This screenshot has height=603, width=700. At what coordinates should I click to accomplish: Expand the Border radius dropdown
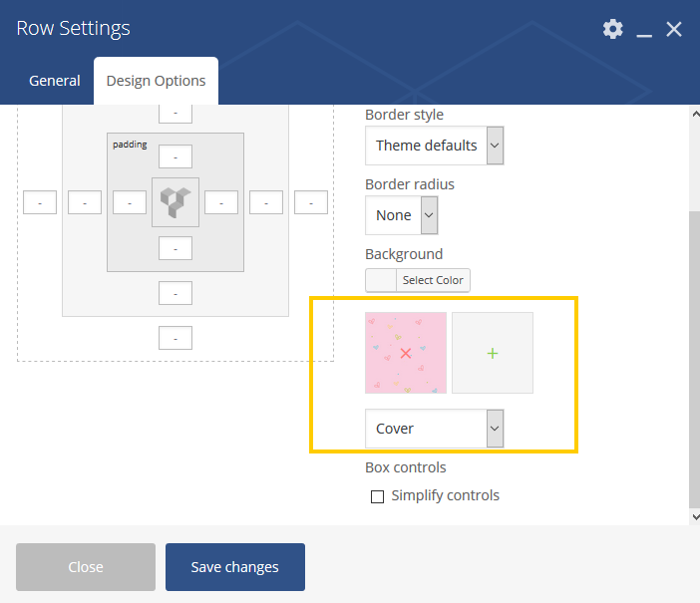401,215
